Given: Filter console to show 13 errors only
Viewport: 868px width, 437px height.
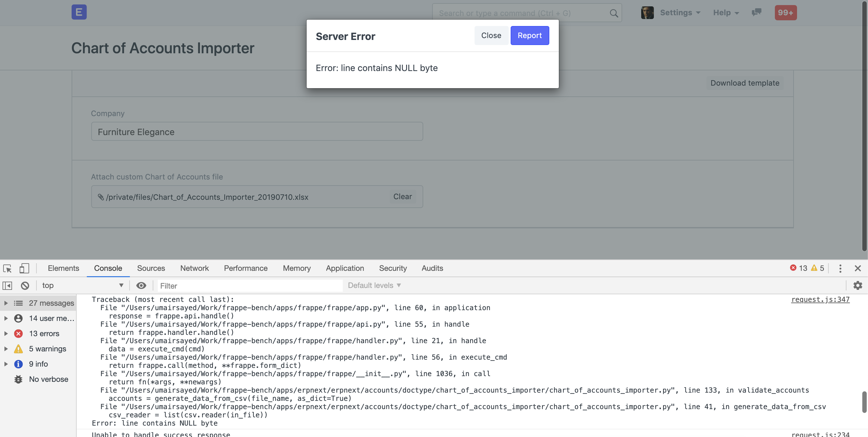Looking at the screenshot, I should [44, 333].
